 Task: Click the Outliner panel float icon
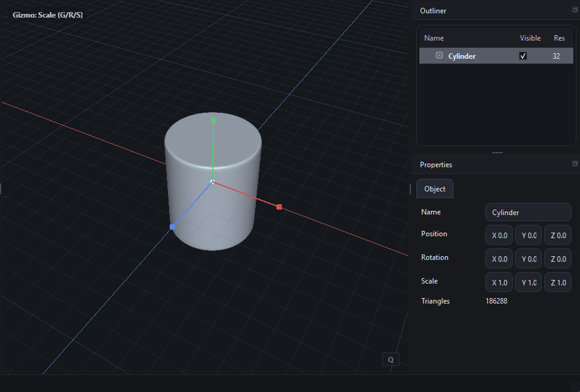575,10
